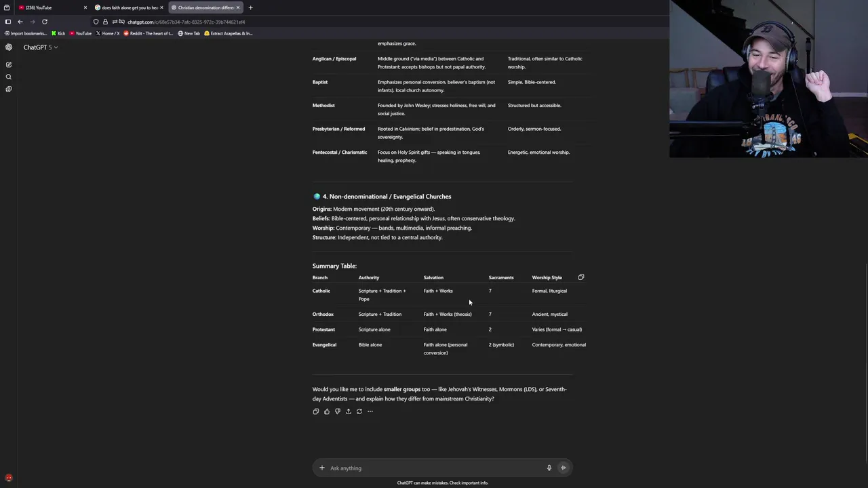Screen dimensions: 868x488
Task: Click the 'Sacraments' column header
Action: (501, 277)
